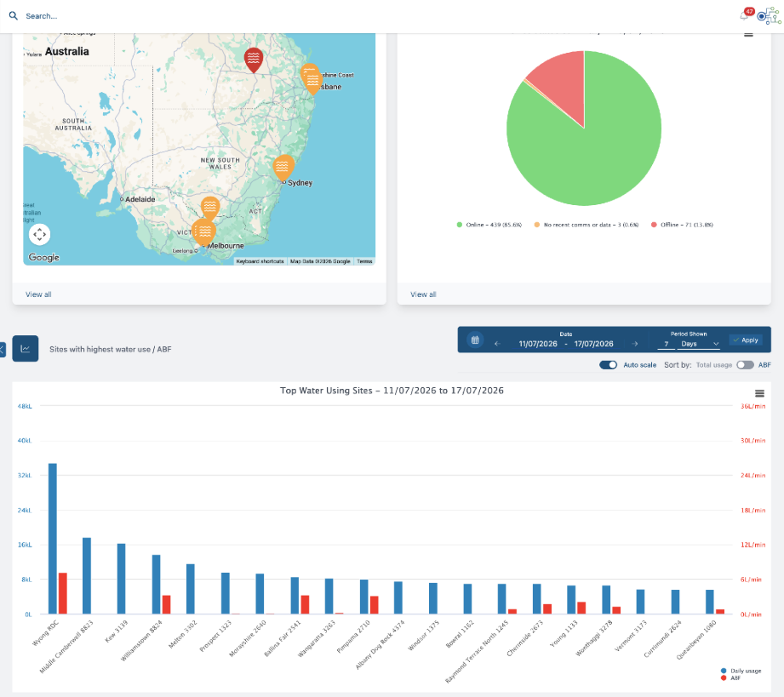This screenshot has height=697, width=784.
Task: Click the start date 11/07/2026
Action: [x=537, y=344]
